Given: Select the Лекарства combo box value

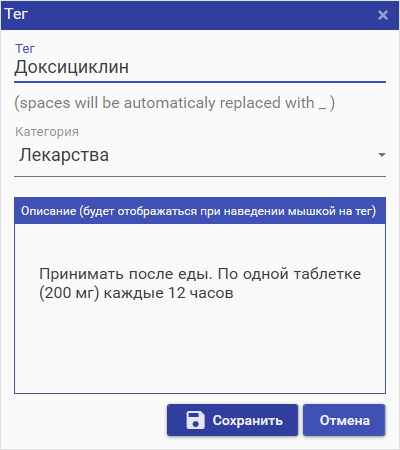Looking at the screenshot, I should pyautogui.click(x=64, y=155).
